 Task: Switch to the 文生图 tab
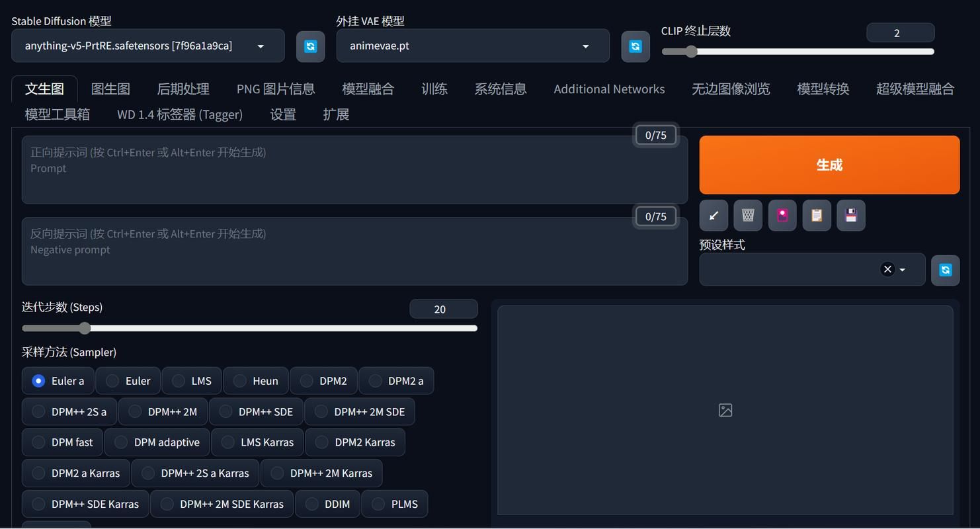pos(44,89)
